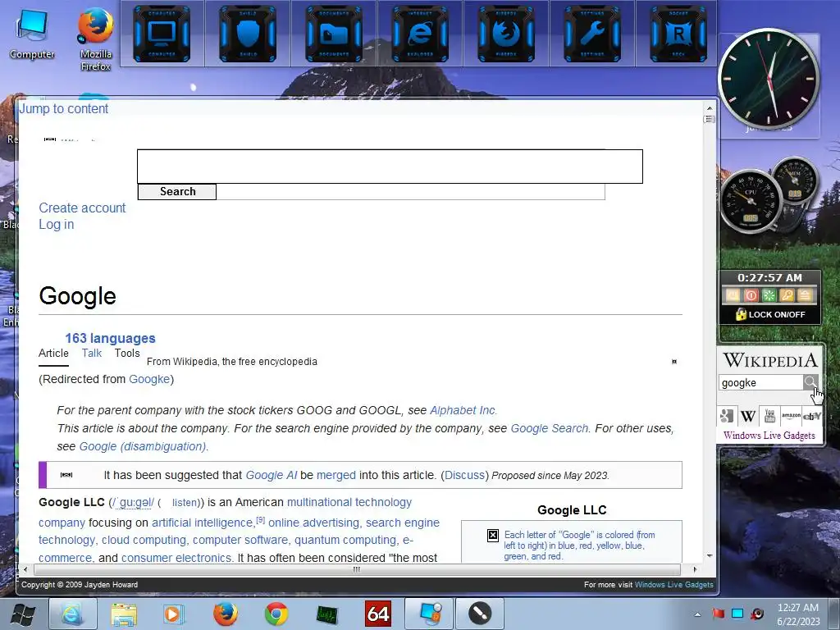Switch gadget search to Google tab
Image resolution: width=840 pixels, height=630 pixels.
(727, 416)
